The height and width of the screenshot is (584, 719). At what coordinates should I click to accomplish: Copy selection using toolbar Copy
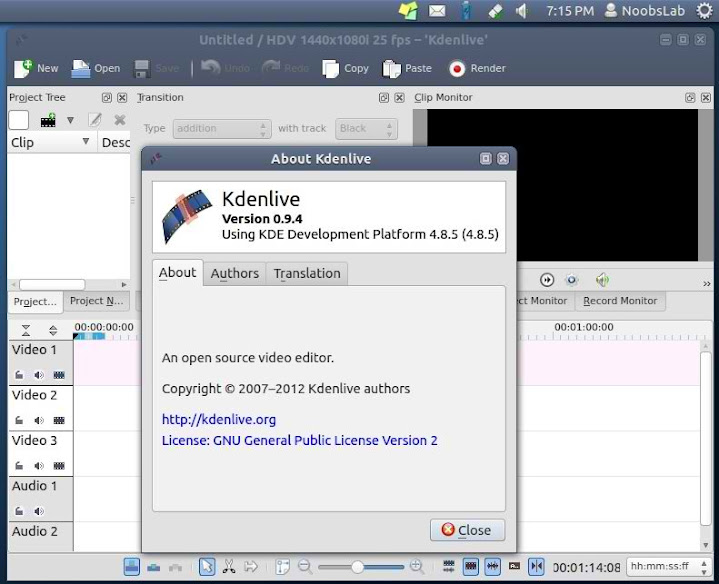345,68
